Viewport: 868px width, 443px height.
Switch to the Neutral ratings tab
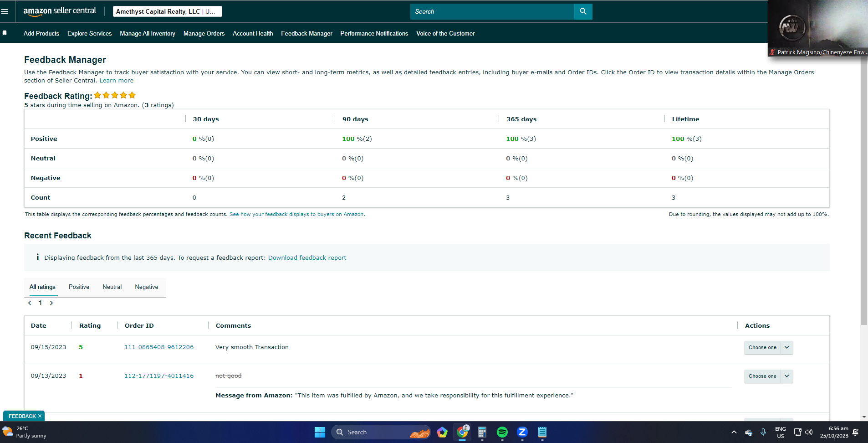coord(112,287)
